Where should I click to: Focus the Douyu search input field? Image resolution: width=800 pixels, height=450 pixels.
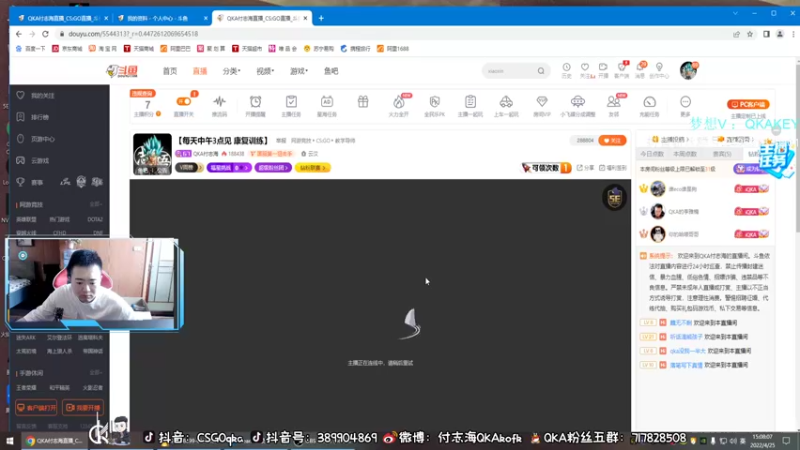pyautogui.click(x=510, y=71)
